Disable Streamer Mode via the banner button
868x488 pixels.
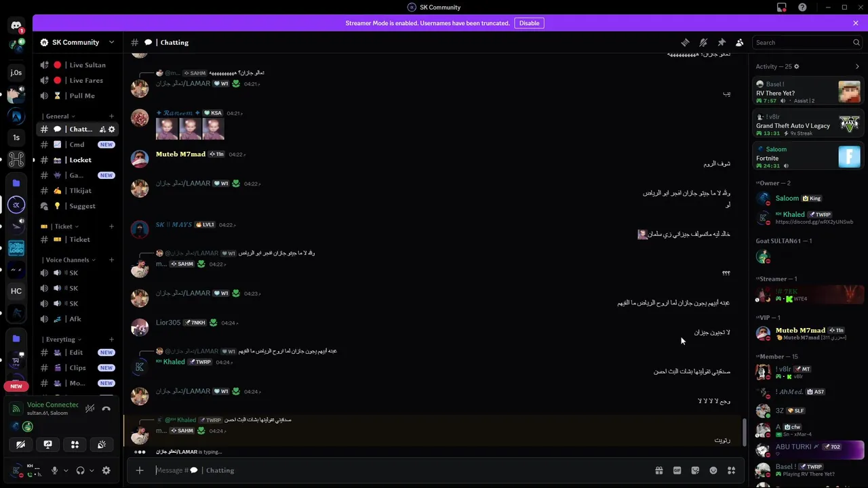point(529,23)
